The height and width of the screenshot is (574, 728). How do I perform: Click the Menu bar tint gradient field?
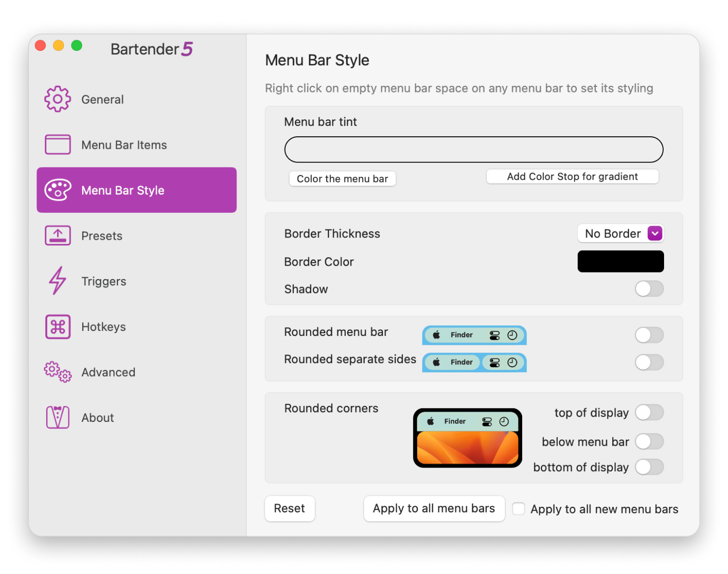(x=474, y=149)
